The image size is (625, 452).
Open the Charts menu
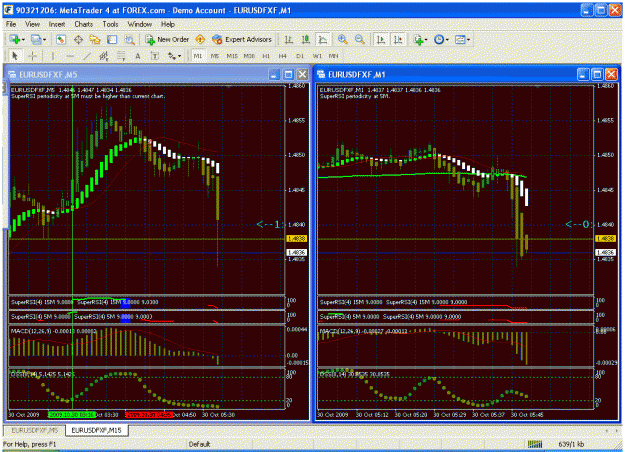[x=84, y=24]
